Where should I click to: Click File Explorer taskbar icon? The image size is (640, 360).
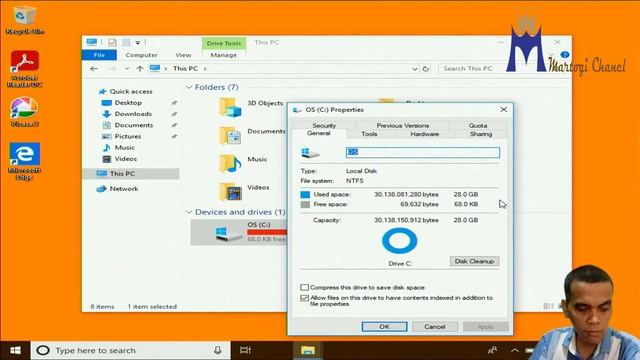[x=308, y=350]
